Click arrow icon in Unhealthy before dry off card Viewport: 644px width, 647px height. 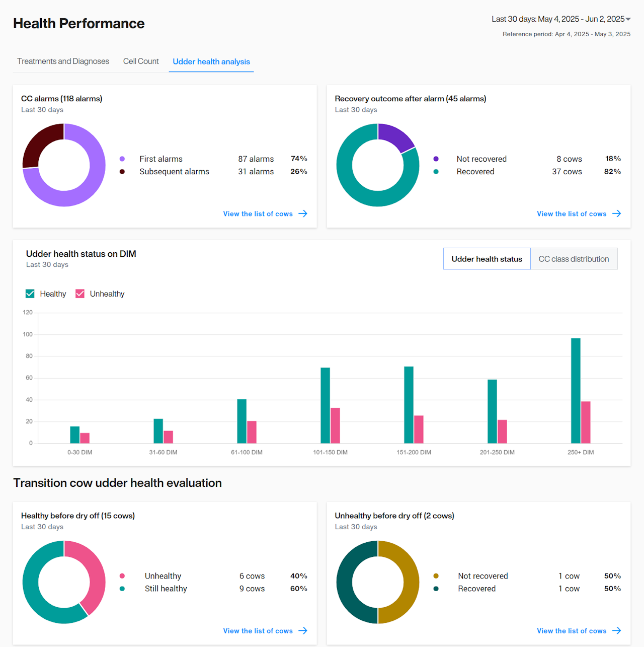616,630
